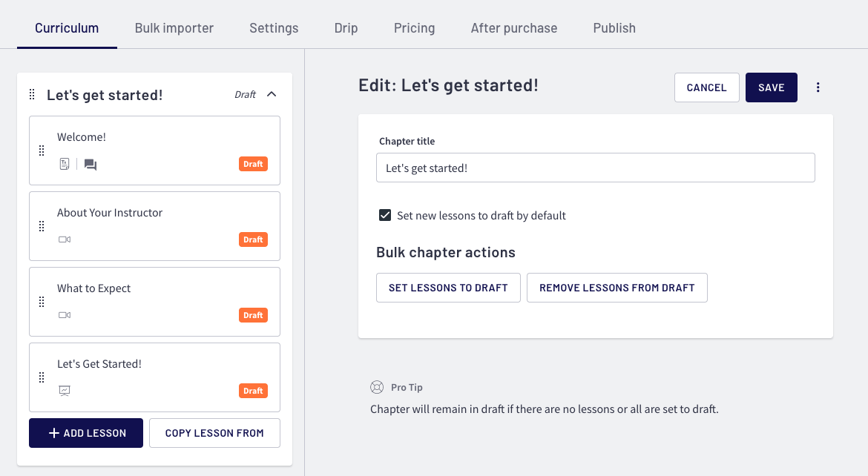Click the COPY LESSON FROM button
Viewport: 868px width, 476px height.
(x=214, y=432)
